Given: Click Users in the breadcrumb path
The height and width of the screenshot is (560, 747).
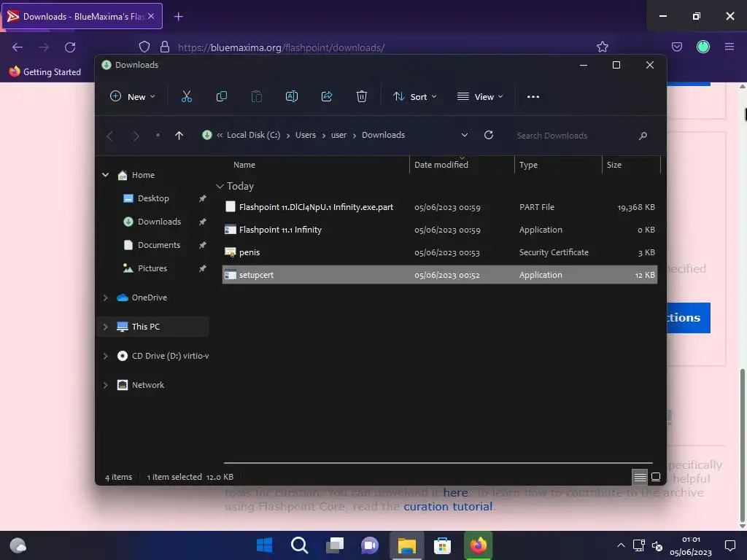Looking at the screenshot, I should tap(306, 135).
